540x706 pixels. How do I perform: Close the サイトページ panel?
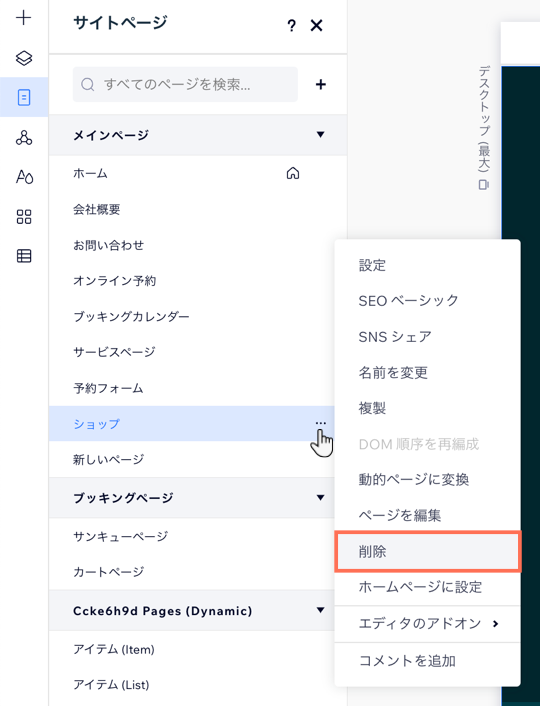[317, 25]
